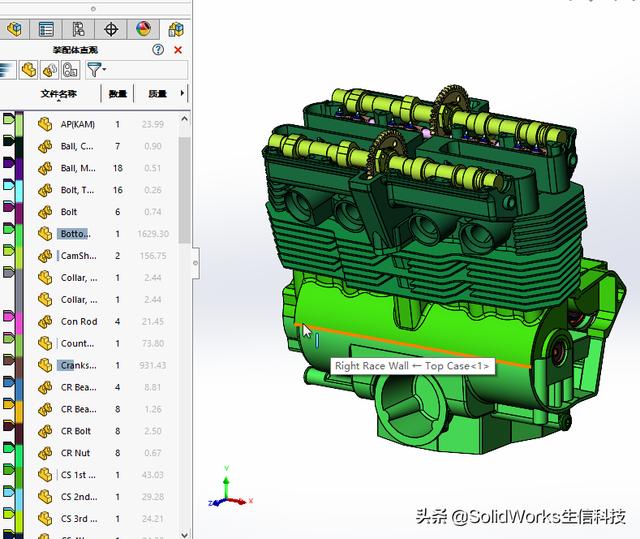This screenshot has height=539, width=640.
Task: Click the list scrollbar down arrow
Action: [x=184, y=535]
